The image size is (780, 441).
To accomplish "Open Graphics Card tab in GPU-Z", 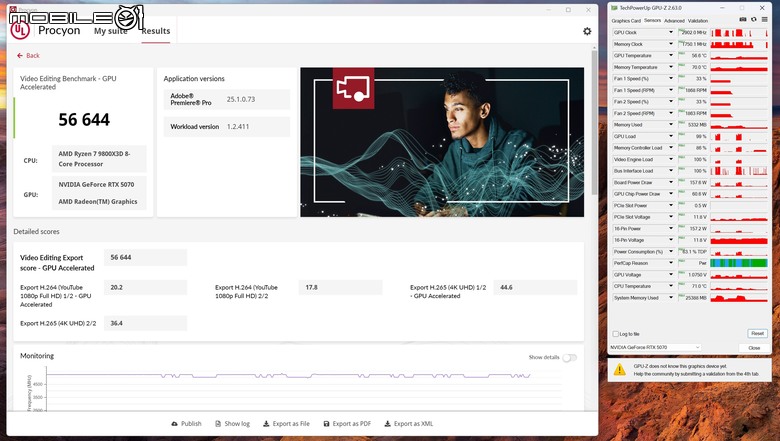I will coord(626,21).
